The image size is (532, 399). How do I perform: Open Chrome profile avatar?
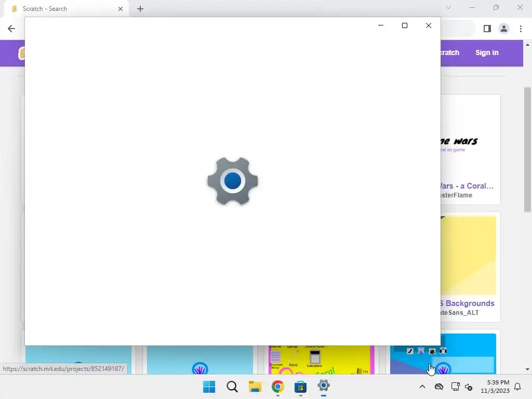click(x=504, y=29)
